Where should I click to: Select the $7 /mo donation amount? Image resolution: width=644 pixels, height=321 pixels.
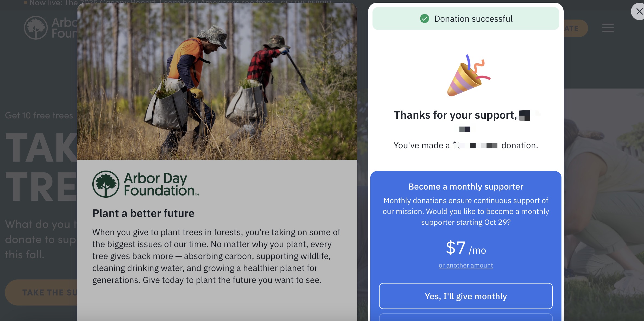[x=466, y=248]
